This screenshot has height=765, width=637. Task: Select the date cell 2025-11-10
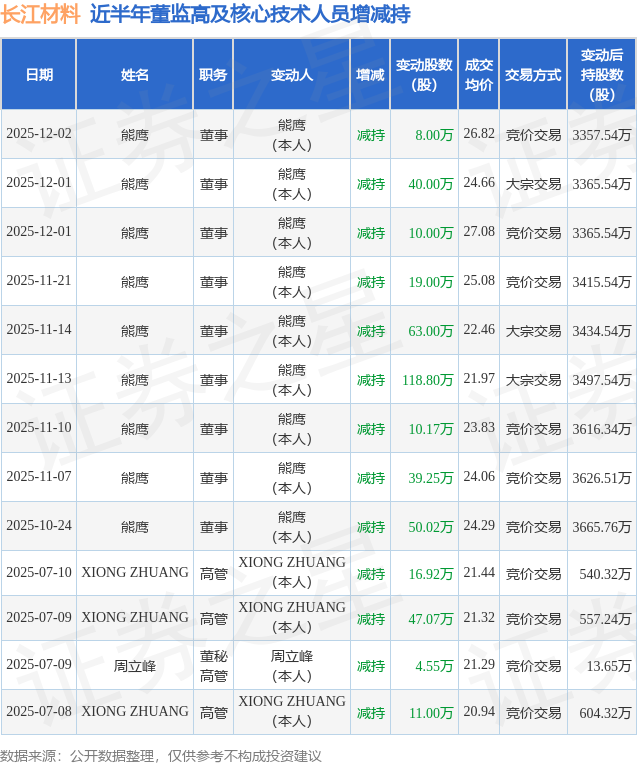coord(39,428)
